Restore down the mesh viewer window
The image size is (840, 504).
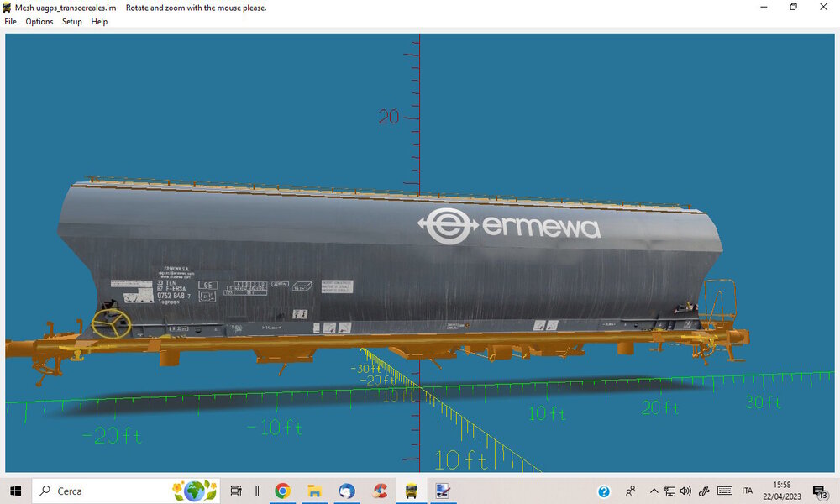[794, 7]
